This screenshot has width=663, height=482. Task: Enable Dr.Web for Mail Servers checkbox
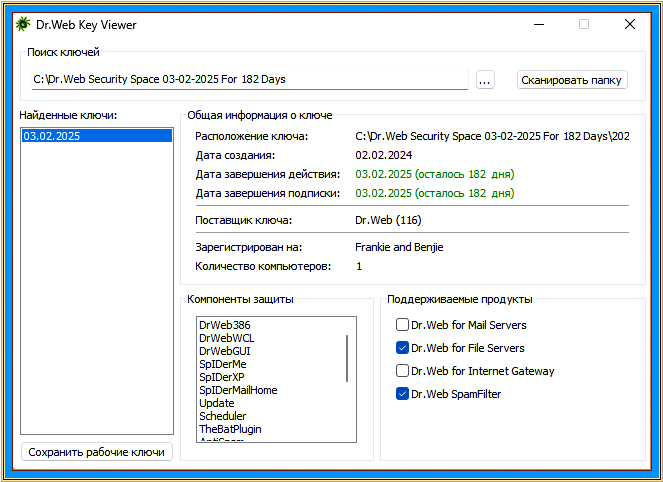[x=402, y=324]
